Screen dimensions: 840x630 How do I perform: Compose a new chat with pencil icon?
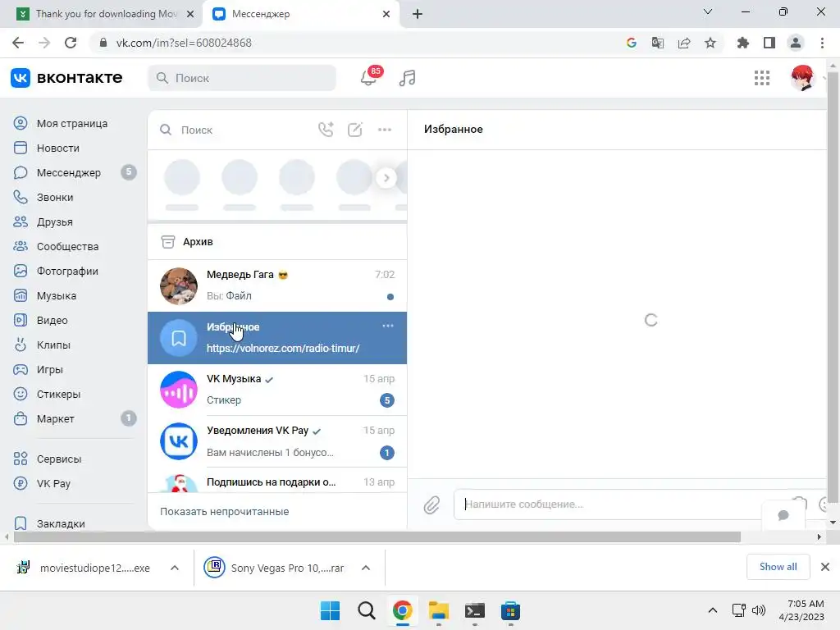pyautogui.click(x=354, y=130)
